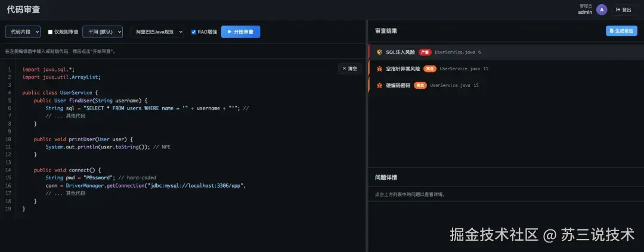Click the 高危 badge on 硬编码密码
644x252 pixels.
click(x=420, y=85)
